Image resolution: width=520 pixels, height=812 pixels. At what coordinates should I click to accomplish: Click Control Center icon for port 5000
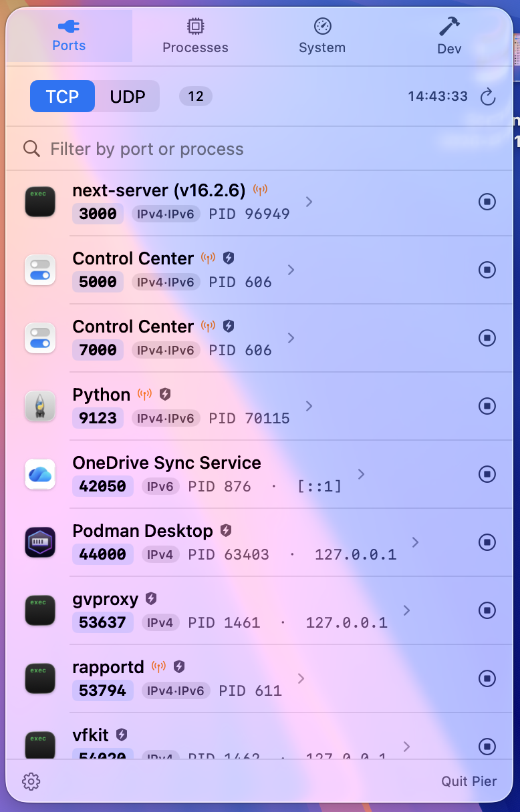[40, 270]
